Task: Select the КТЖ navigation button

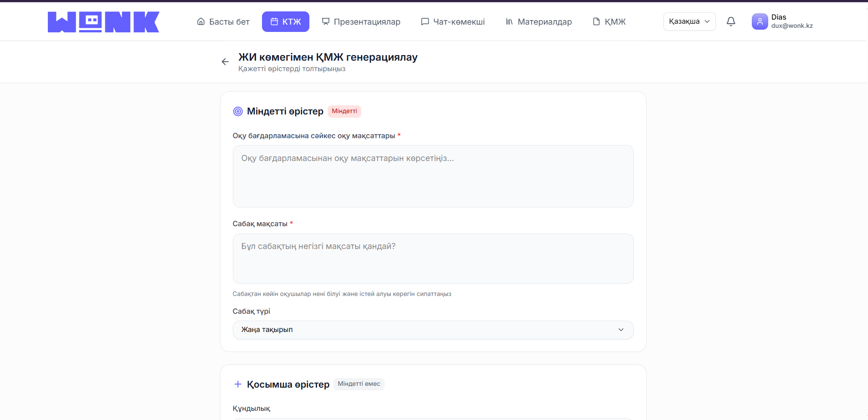Action: pyautogui.click(x=285, y=21)
